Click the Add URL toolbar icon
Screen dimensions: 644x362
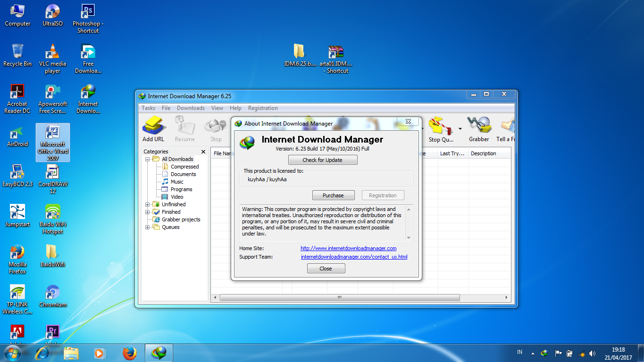(153, 129)
